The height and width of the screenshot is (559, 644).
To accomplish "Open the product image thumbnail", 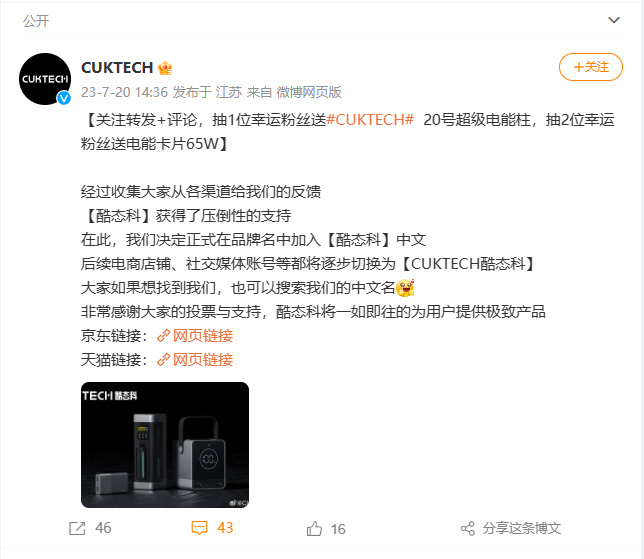I will [165, 445].
